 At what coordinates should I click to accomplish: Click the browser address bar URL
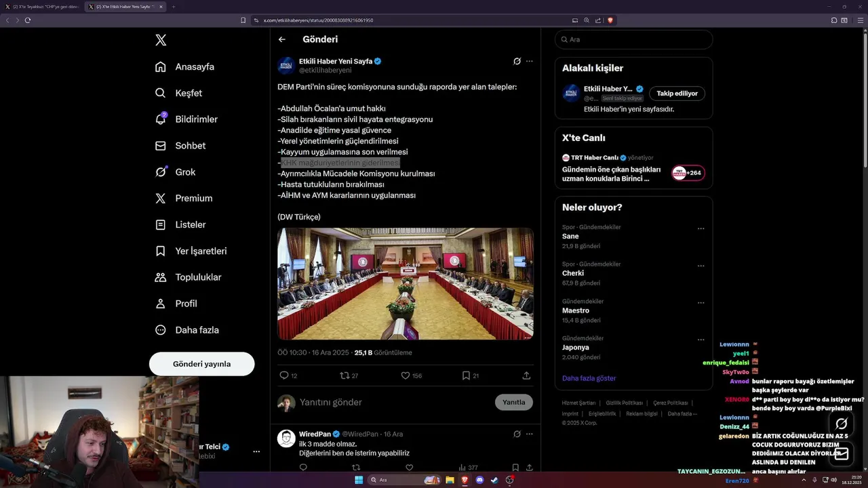pyautogui.click(x=318, y=20)
